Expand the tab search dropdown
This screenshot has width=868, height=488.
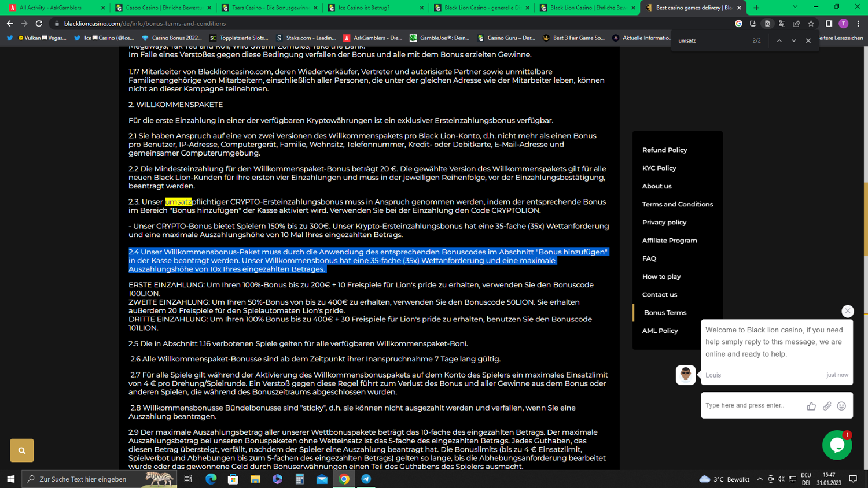pyautogui.click(x=795, y=8)
